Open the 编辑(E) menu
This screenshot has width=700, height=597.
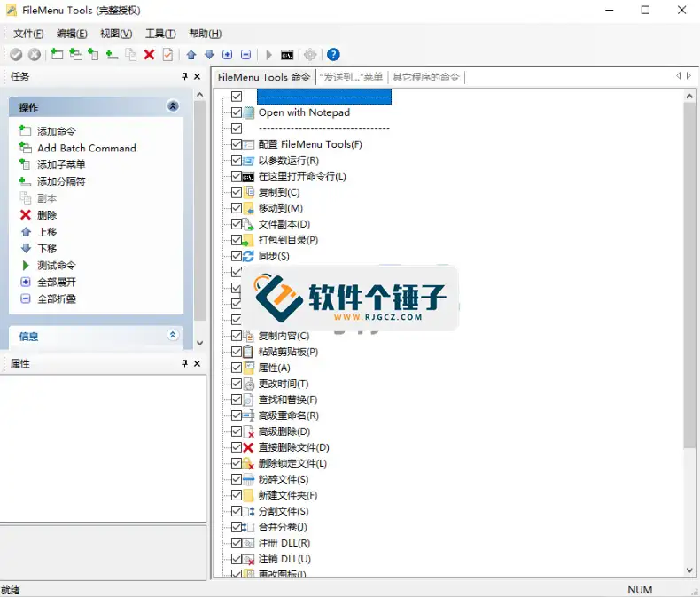(72, 34)
